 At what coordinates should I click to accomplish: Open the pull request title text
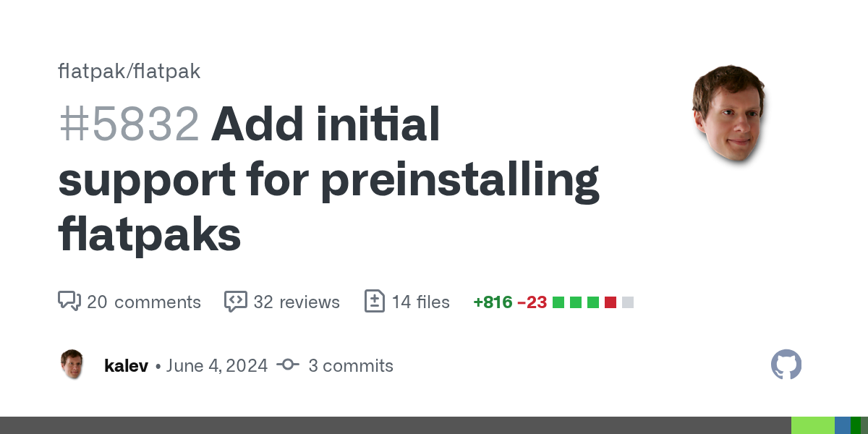point(329,180)
